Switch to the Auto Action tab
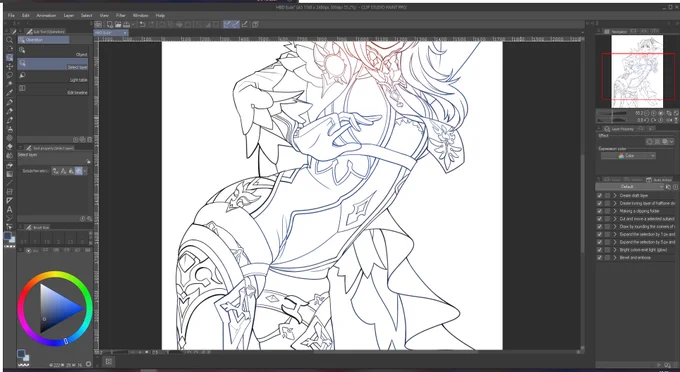The image size is (680, 372). 659,179
